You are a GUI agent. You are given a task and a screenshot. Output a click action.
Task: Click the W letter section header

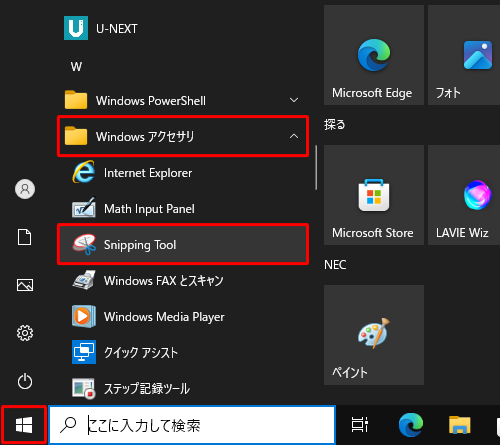pyautogui.click(x=76, y=66)
